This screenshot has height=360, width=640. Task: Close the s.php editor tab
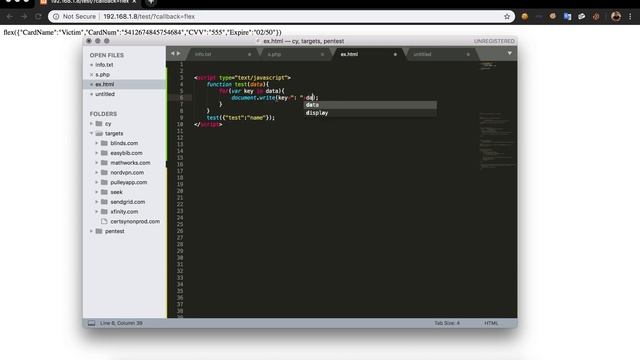322,54
